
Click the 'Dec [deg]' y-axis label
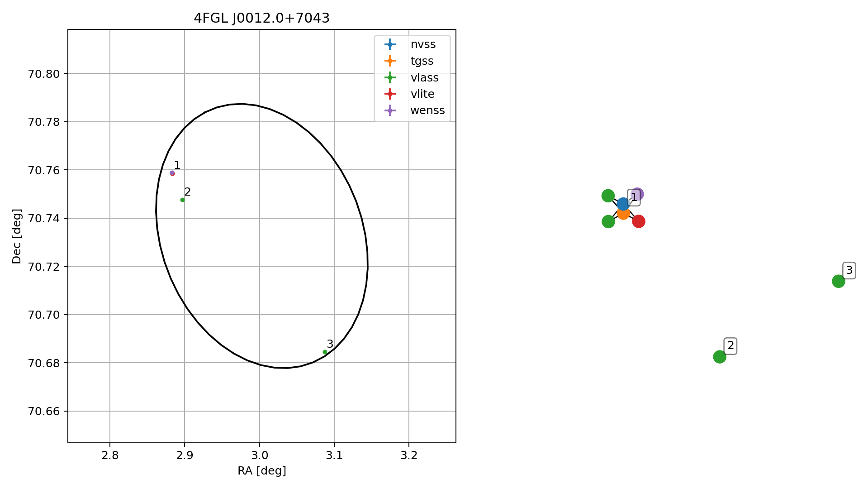pyautogui.click(x=17, y=236)
